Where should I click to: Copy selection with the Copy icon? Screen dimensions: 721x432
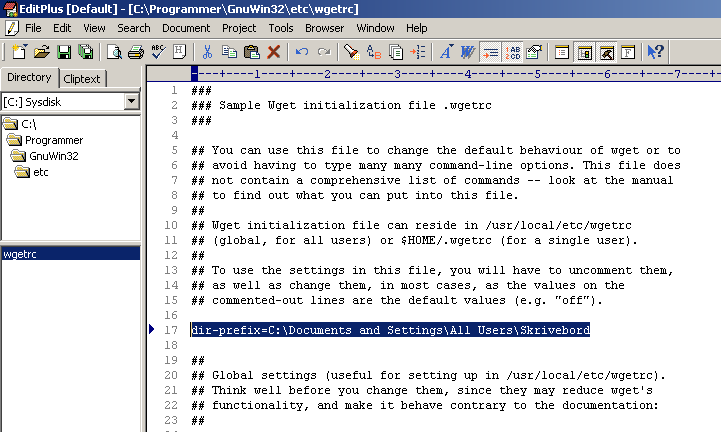coord(229,52)
